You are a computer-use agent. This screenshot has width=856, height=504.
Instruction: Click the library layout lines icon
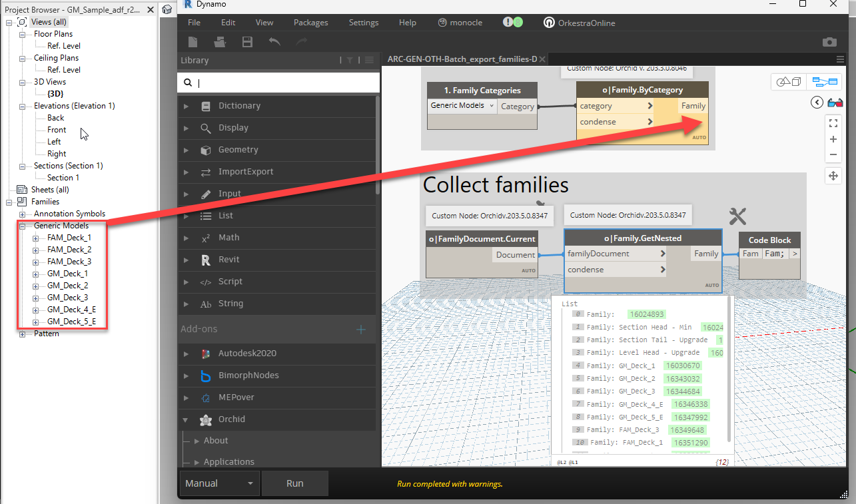[x=369, y=60]
